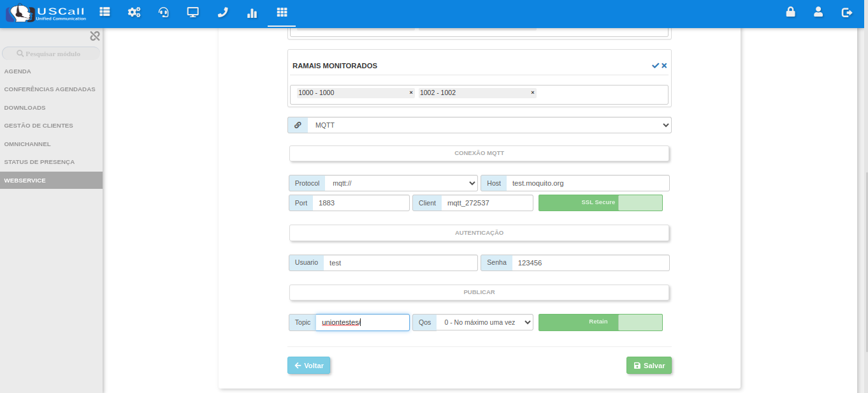Remove the 1000 - 1000 extension tag
The image size is (868, 393).
(x=411, y=93)
